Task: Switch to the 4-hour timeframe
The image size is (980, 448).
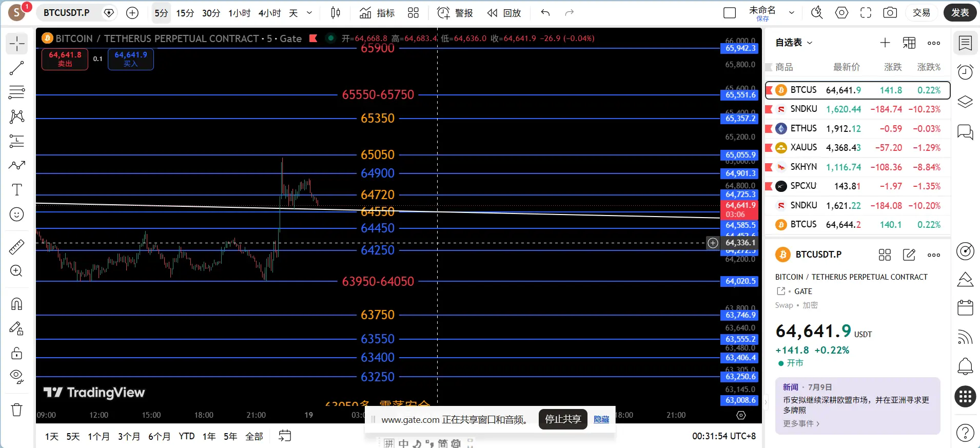Action: [x=269, y=13]
